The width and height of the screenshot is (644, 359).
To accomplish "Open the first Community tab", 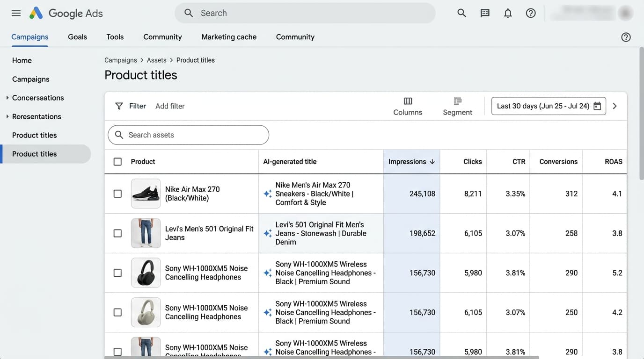I will 162,37.
